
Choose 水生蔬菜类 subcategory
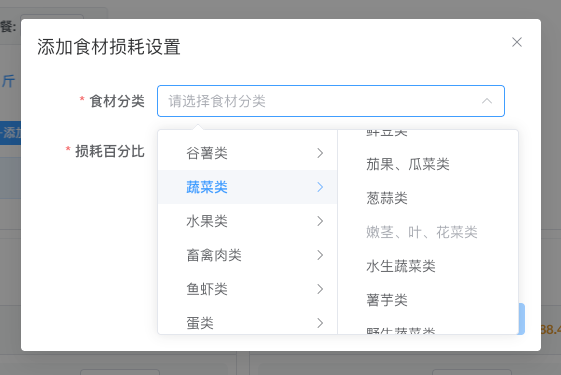[428, 266]
